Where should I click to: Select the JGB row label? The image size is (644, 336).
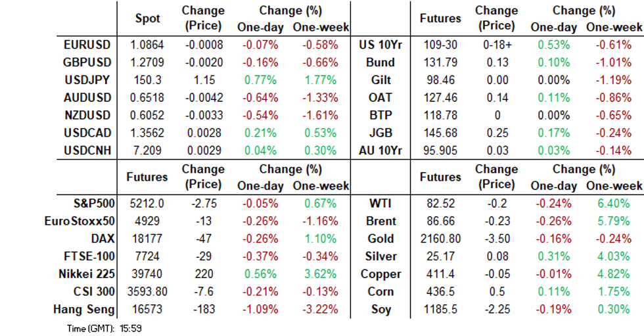[x=381, y=133]
